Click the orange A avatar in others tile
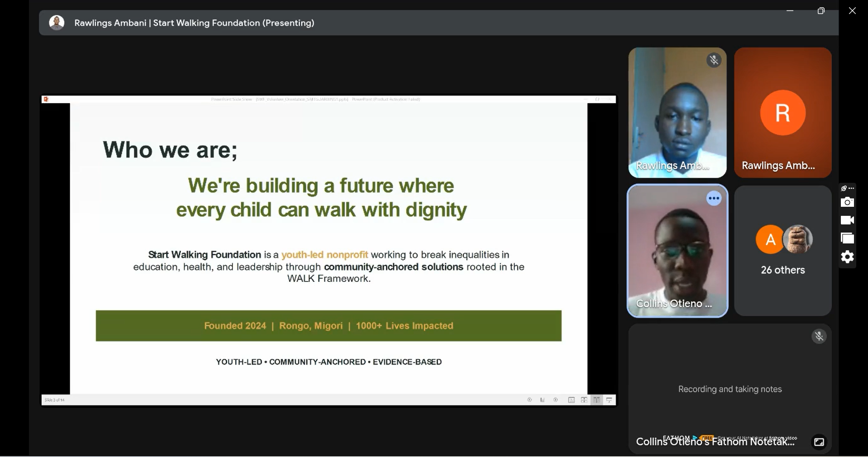Viewport: 868px width, 457px height. pyautogui.click(x=770, y=239)
